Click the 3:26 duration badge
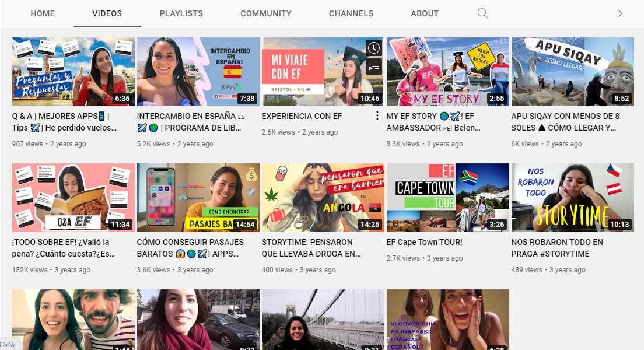Screen dimensions: 644x350 click(x=496, y=225)
